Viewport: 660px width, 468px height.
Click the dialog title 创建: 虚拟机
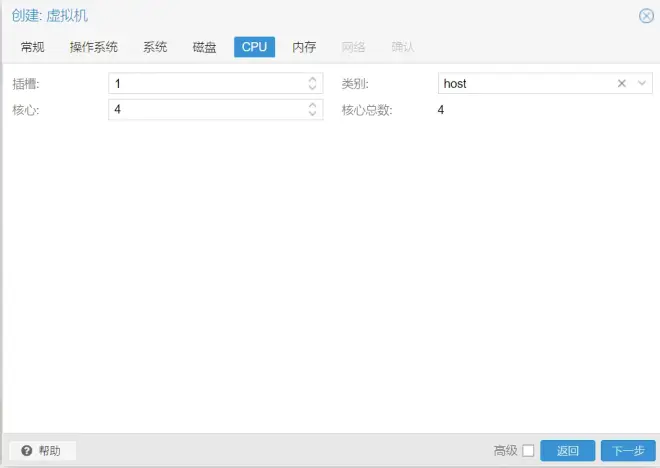[x=50, y=16]
